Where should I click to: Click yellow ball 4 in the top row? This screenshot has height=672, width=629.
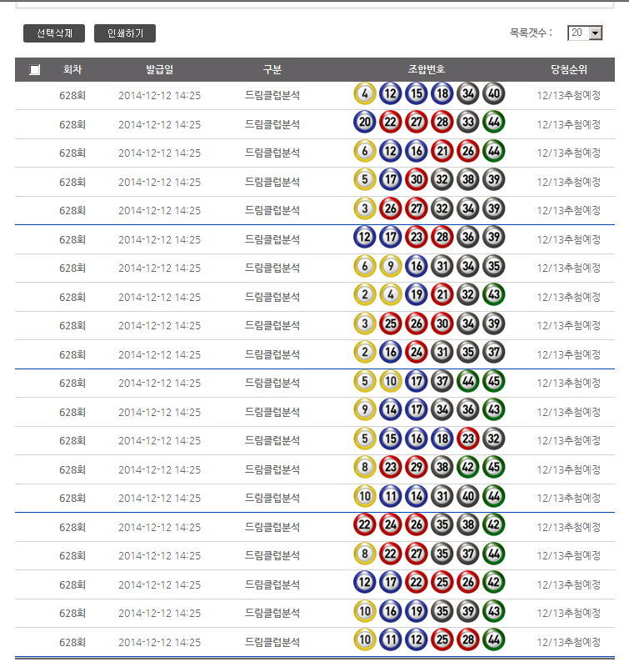click(x=365, y=95)
